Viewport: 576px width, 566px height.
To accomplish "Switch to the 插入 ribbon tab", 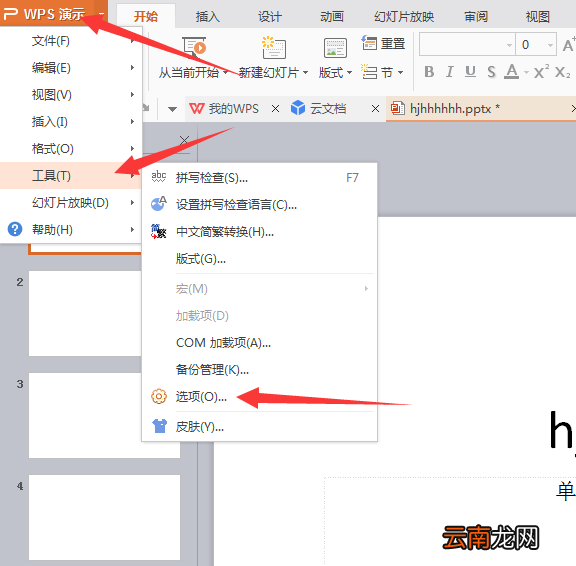I will click(x=208, y=17).
